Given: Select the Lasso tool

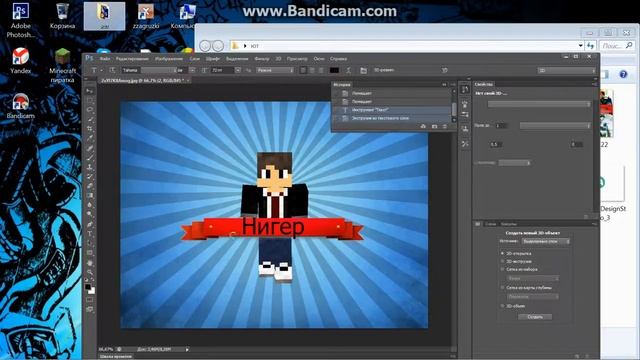Looking at the screenshot, I should pyautogui.click(x=89, y=110).
